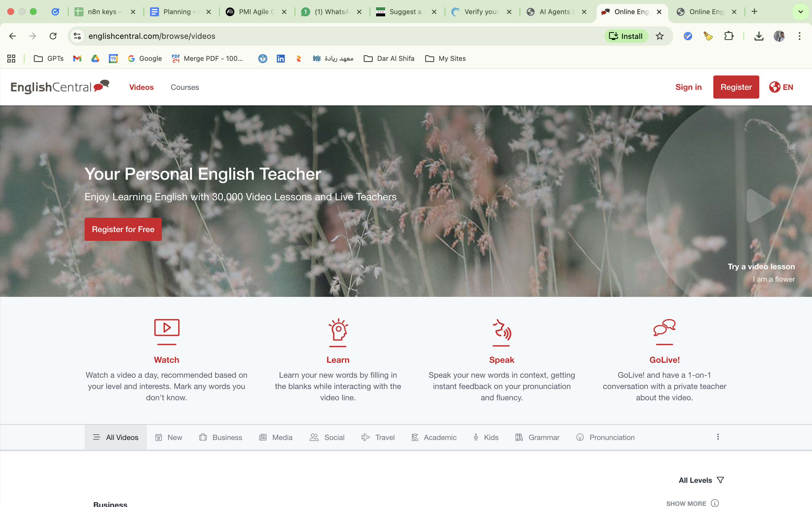Click the Watch video icon
812x507 pixels.
166,327
